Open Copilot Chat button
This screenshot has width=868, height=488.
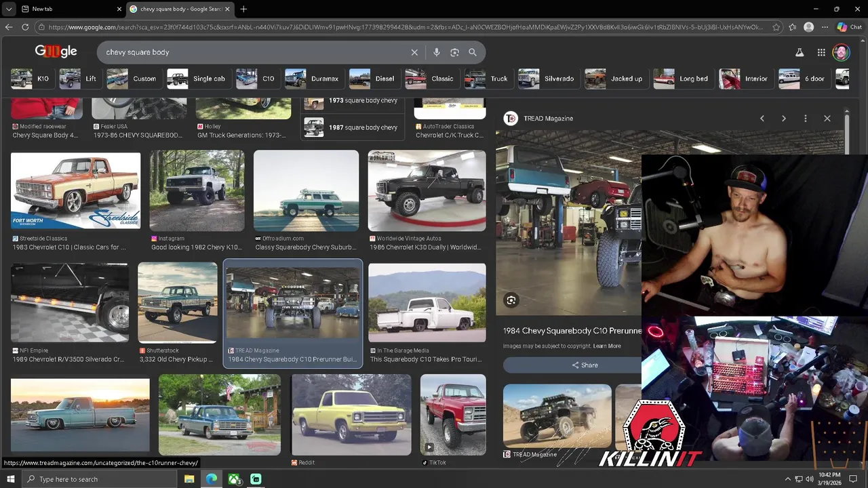click(850, 27)
